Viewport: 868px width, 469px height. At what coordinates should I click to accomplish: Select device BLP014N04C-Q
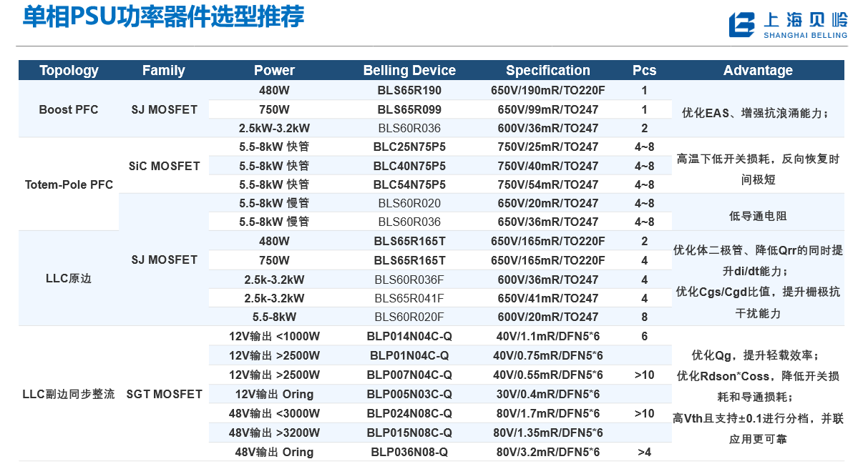(409, 336)
